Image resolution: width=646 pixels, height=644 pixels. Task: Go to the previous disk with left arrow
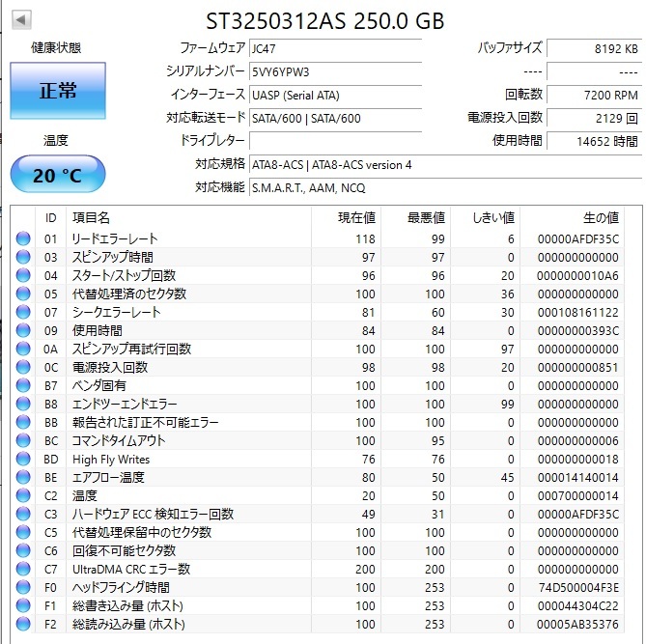click(x=22, y=19)
